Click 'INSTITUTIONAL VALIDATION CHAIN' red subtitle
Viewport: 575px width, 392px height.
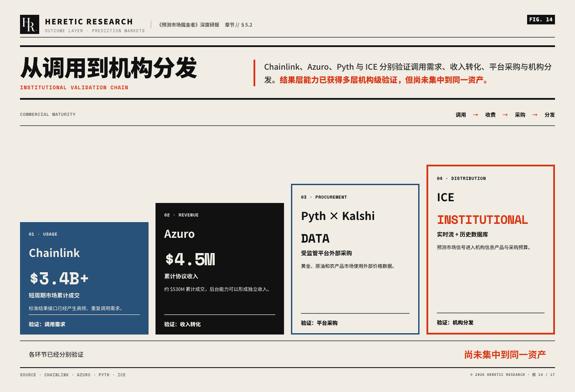point(74,87)
